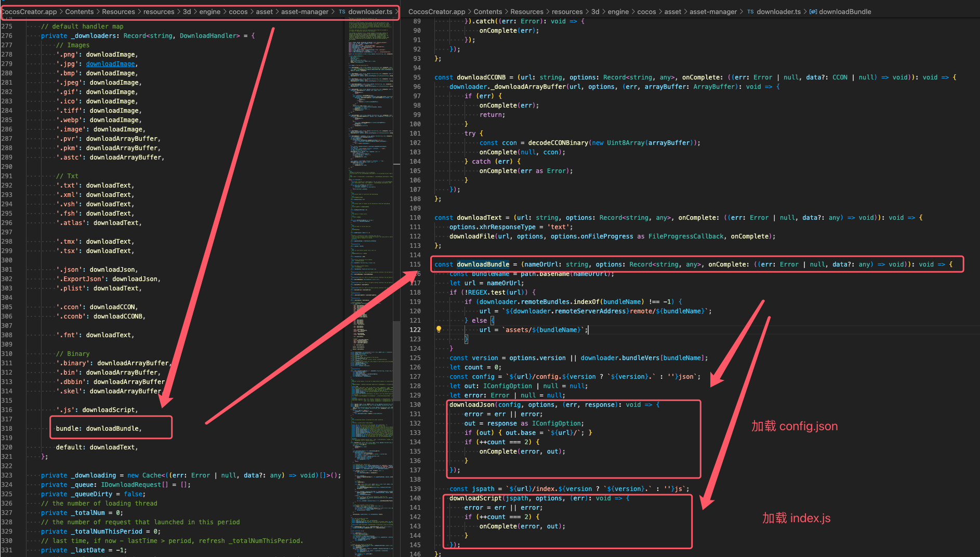980x557 pixels.
Task: Click the TS file icon in right breadcrumb
Action: pyautogui.click(x=750, y=11)
